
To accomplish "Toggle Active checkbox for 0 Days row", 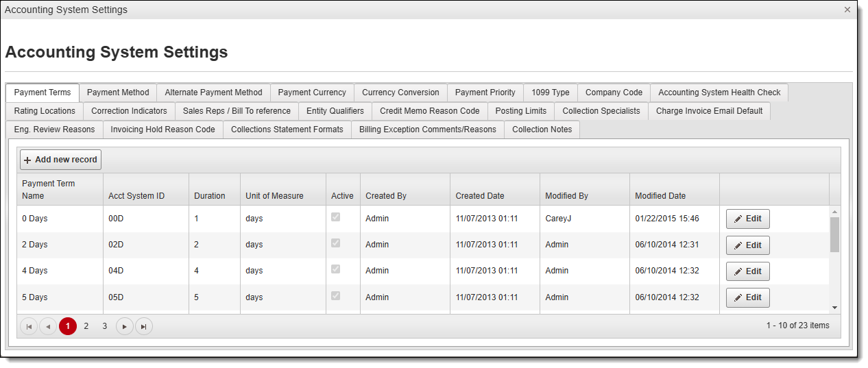I will coord(335,217).
